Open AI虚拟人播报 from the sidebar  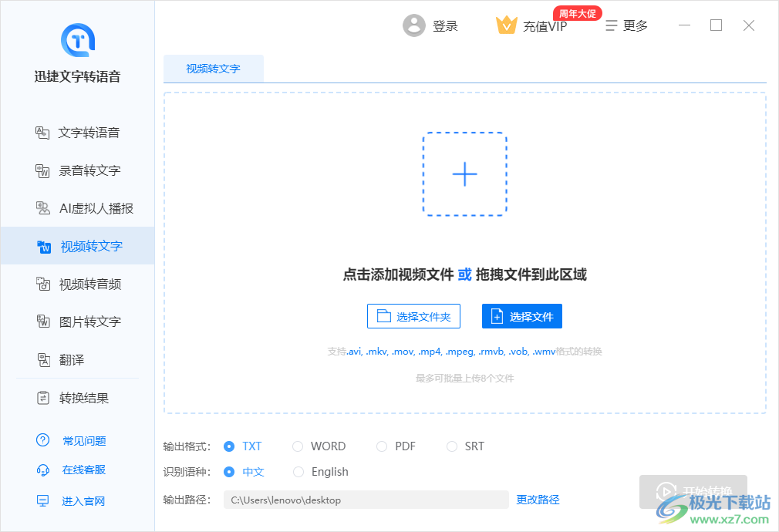89,208
